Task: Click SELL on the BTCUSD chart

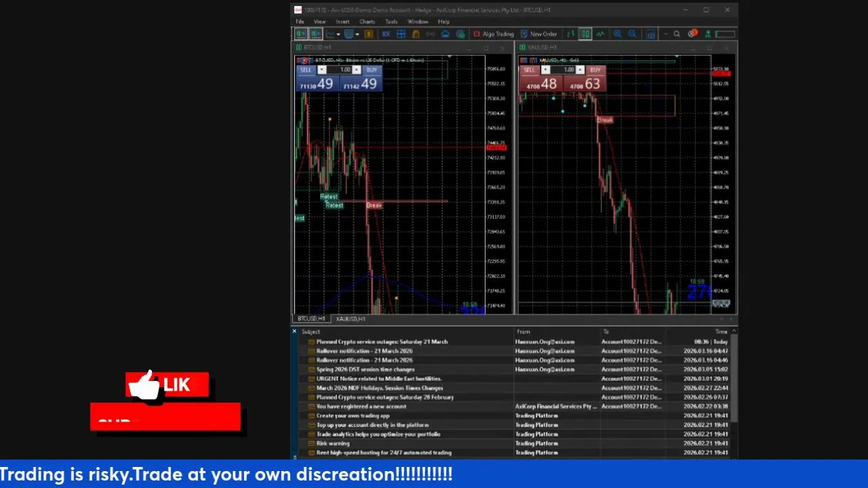Action: point(306,70)
